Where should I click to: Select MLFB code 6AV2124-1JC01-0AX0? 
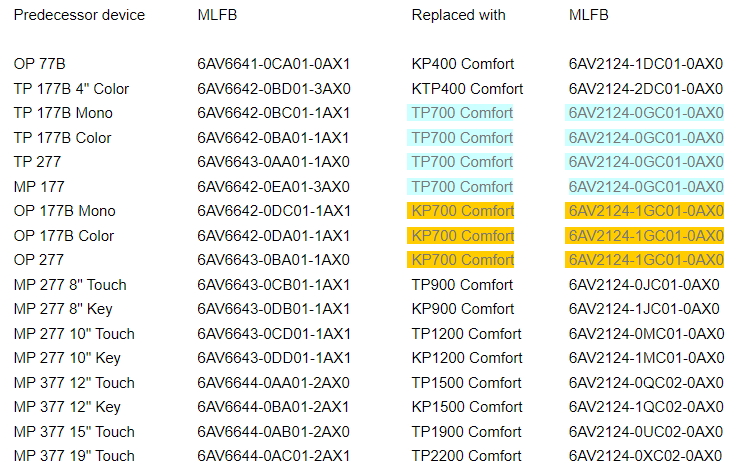tap(645, 309)
